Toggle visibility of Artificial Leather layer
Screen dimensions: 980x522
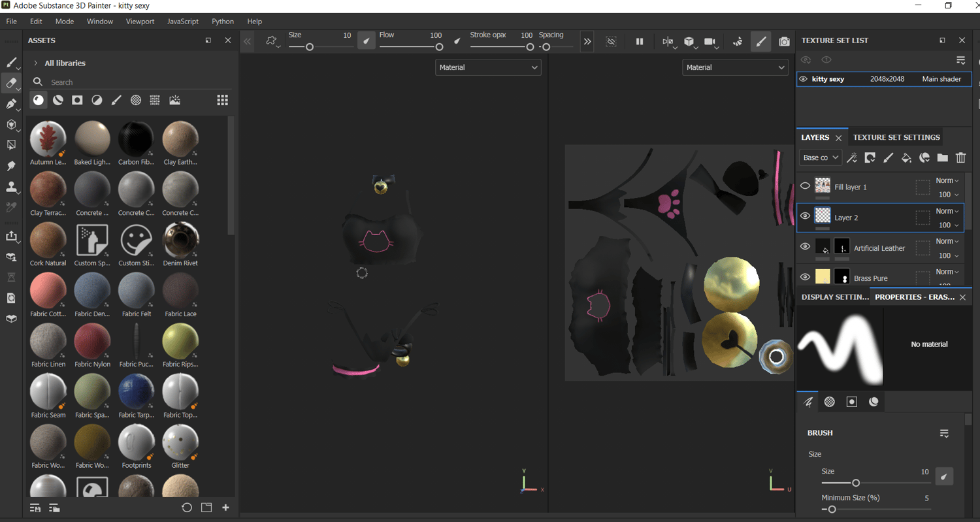(805, 247)
